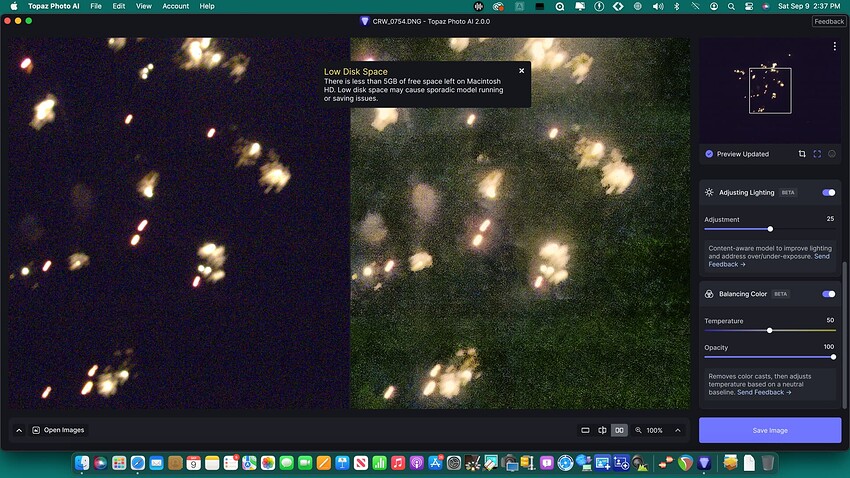Screen dimensions: 850x478
Task: Select single view mode icon
Action: (585, 430)
